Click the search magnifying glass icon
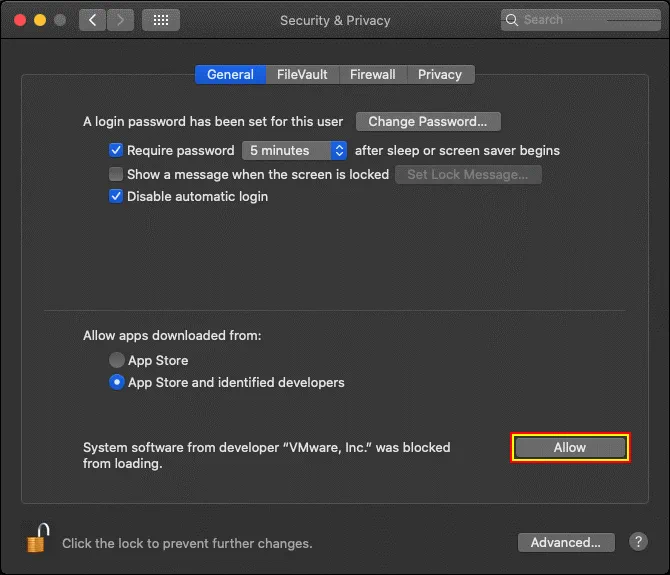 point(513,20)
